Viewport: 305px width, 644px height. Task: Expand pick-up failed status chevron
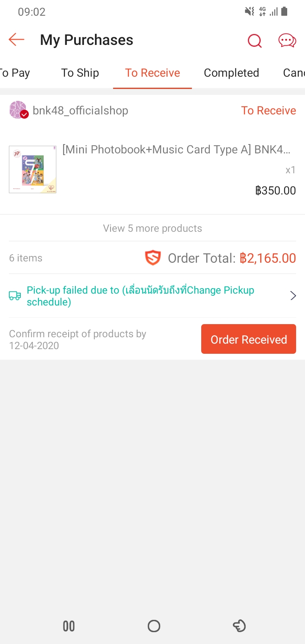[x=293, y=296]
